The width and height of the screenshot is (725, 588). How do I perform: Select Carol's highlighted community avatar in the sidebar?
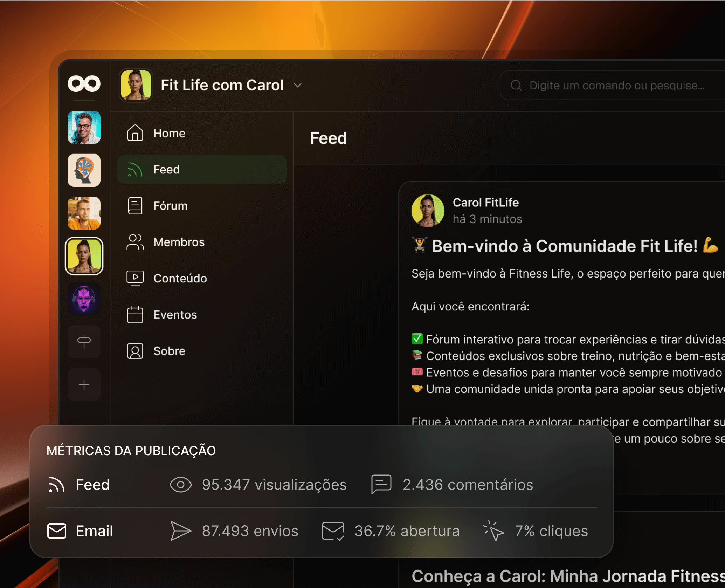(84, 256)
